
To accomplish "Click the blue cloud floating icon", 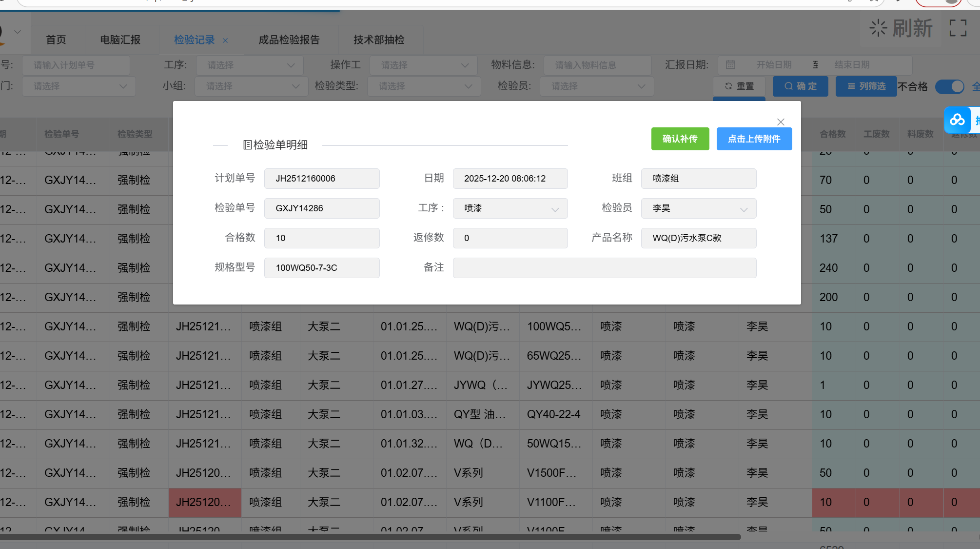I will tap(957, 120).
